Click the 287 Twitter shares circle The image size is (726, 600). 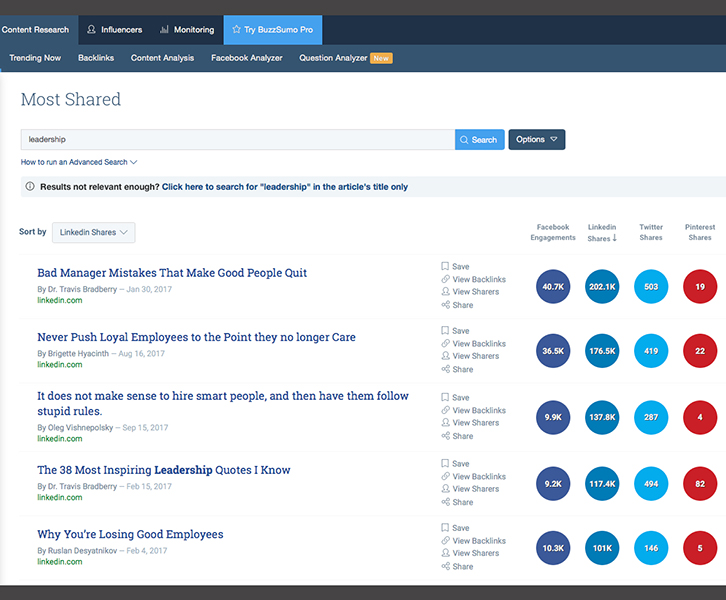click(651, 417)
